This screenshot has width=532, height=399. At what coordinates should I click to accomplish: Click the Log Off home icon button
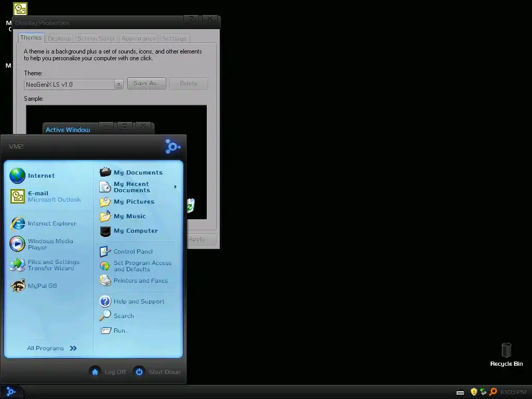click(95, 372)
